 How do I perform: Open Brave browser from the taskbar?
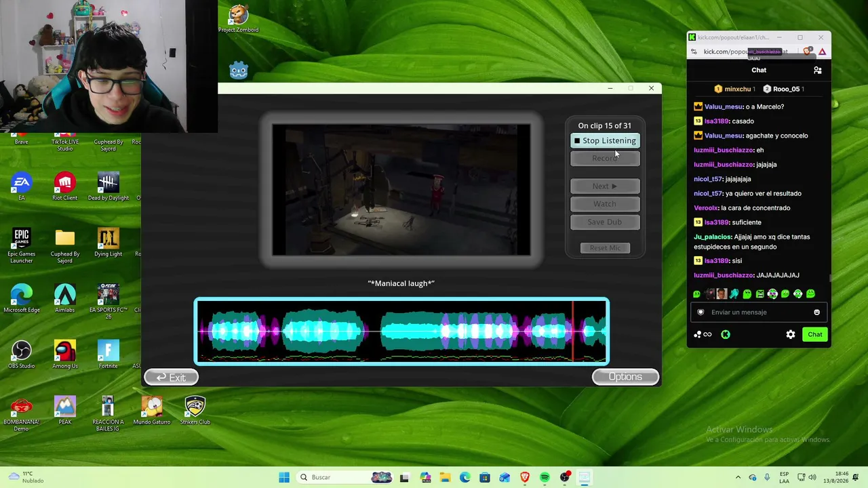click(525, 477)
